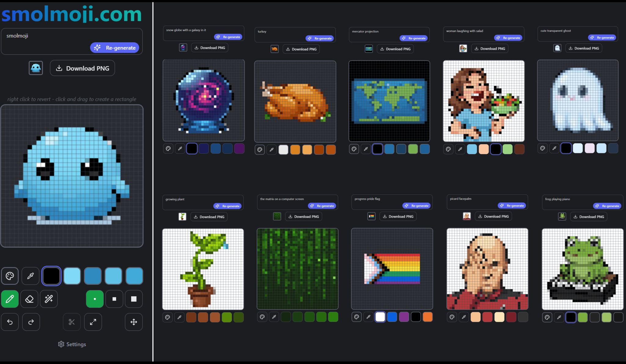Activate the Eyedropper color picker tool

coord(31,276)
